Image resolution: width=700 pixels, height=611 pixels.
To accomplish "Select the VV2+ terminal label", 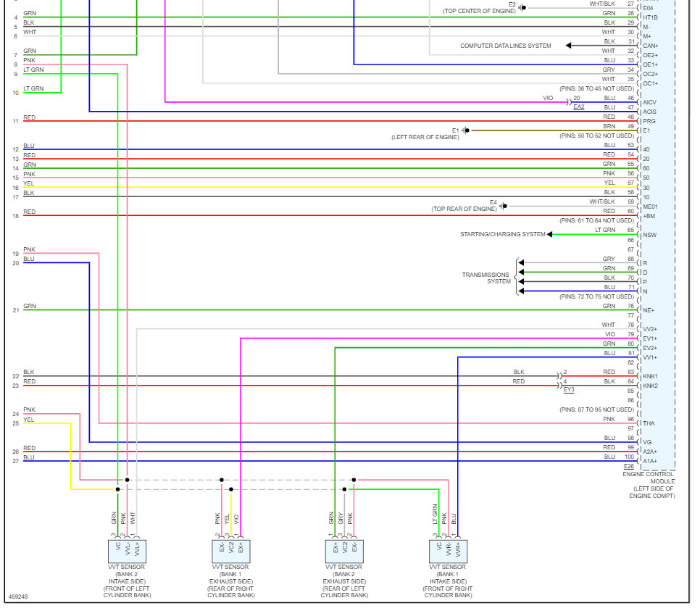I will 650,329.
